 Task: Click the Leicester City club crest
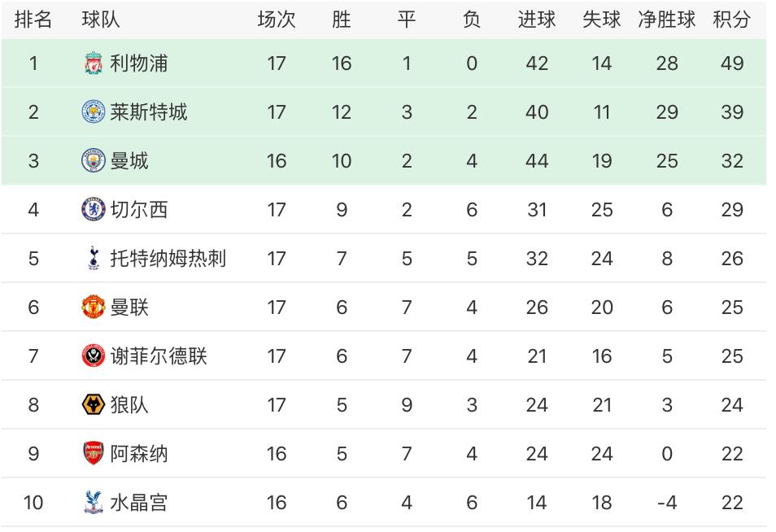point(94,112)
